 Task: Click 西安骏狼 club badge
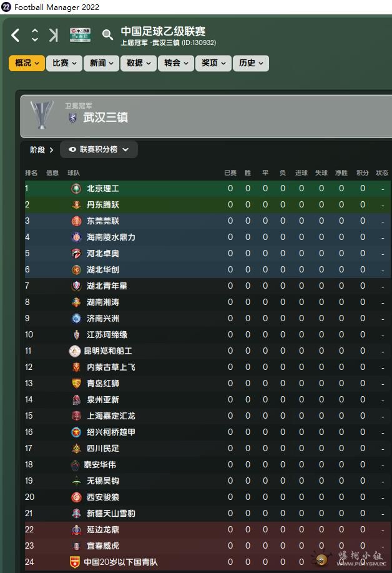pyautogui.click(x=76, y=497)
